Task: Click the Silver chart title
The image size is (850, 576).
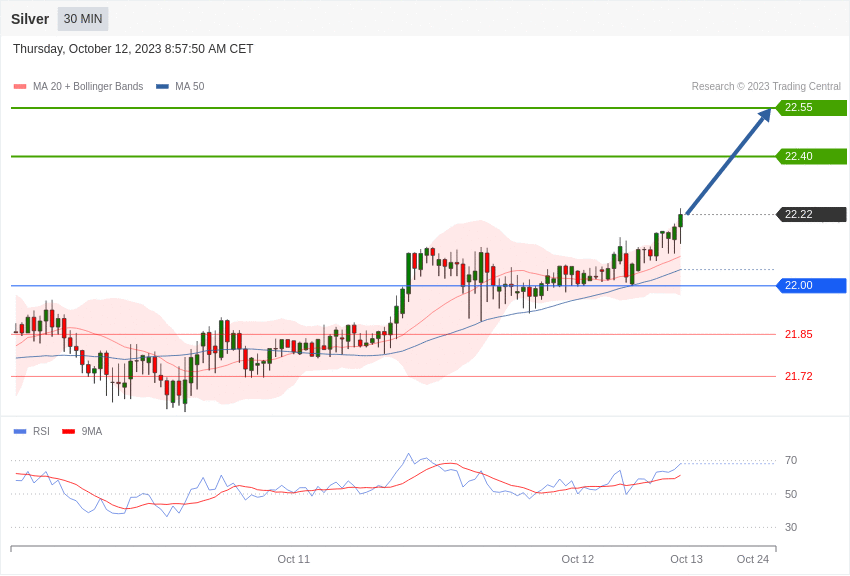Action: [x=30, y=19]
